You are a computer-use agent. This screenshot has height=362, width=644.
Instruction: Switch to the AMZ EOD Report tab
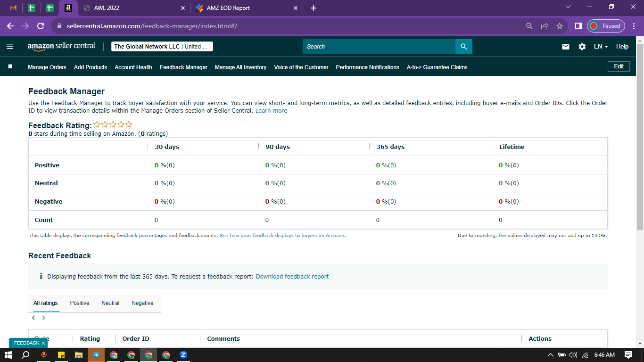[247, 8]
